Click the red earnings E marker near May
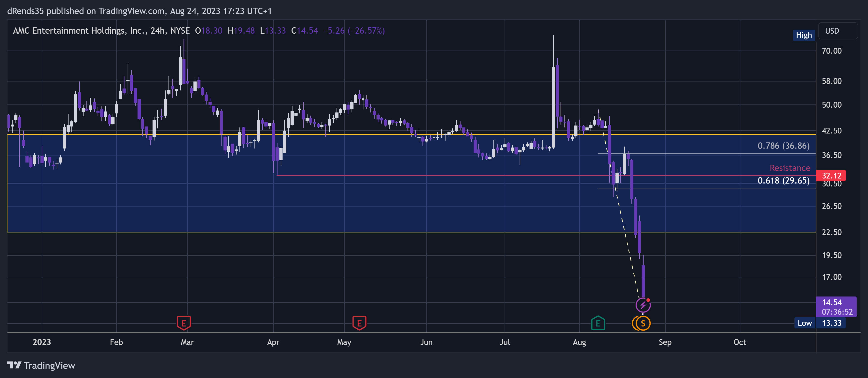 (359, 323)
